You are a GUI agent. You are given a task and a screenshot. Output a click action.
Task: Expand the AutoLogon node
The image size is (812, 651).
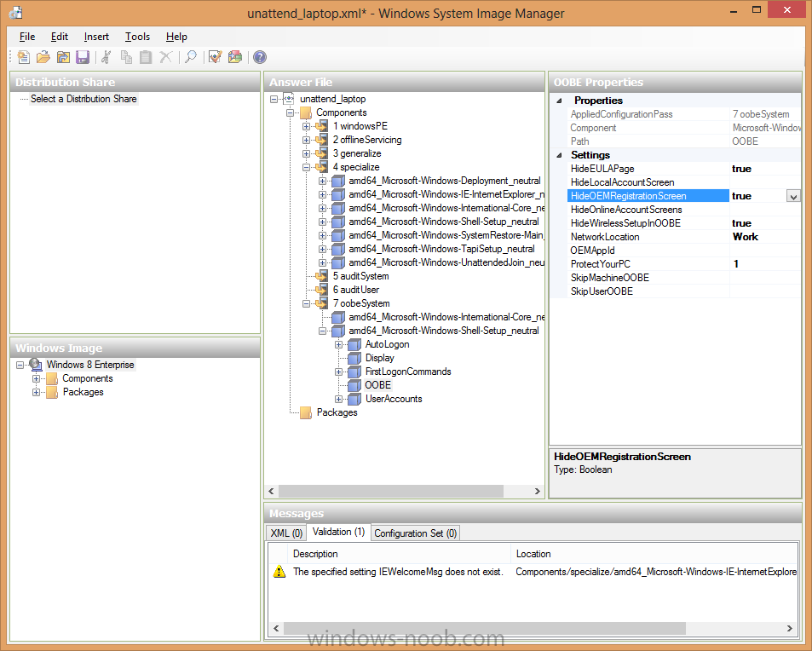click(338, 344)
